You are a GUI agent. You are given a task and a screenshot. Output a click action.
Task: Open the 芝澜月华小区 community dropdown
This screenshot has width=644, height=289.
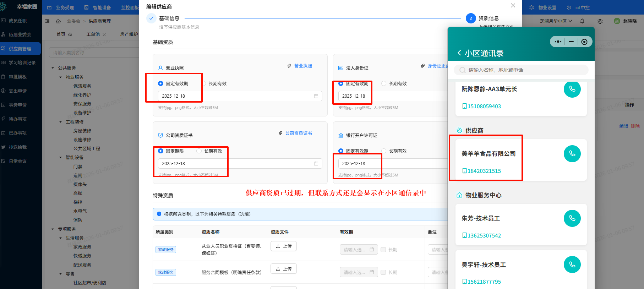click(x=556, y=21)
